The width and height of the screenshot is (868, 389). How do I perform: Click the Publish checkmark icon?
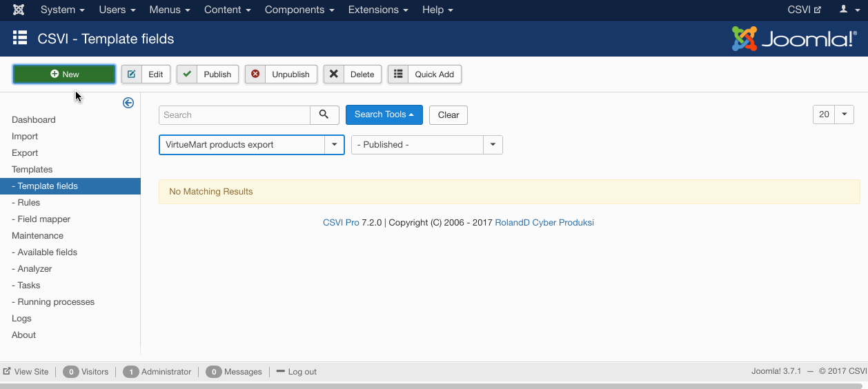click(x=187, y=74)
